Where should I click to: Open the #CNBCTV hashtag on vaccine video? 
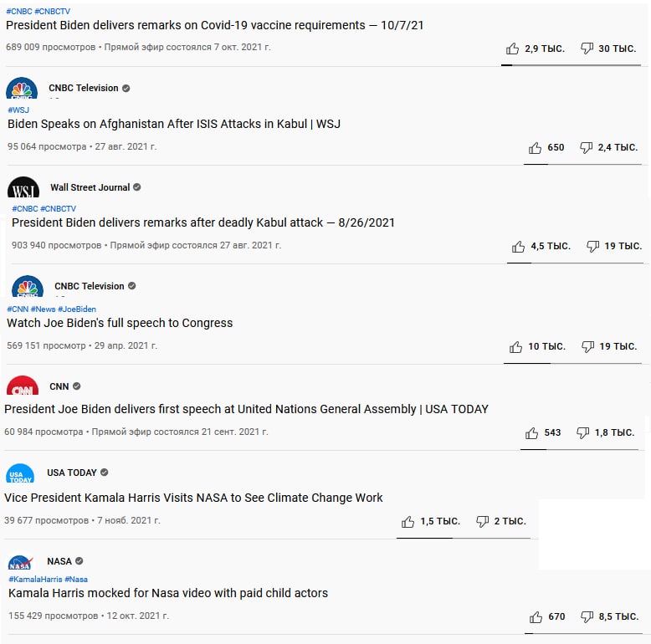click(x=52, y=12)
